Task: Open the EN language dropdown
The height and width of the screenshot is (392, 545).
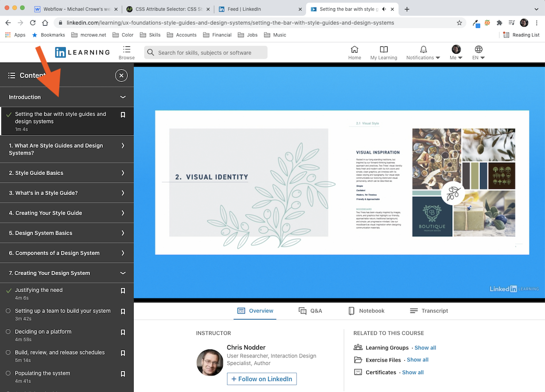Action: pos(478,53)
